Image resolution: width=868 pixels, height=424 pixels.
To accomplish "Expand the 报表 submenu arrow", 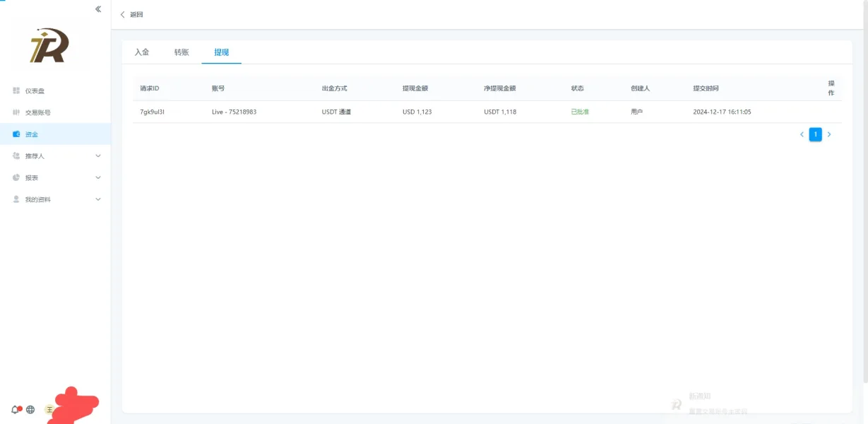I will 98,177.
